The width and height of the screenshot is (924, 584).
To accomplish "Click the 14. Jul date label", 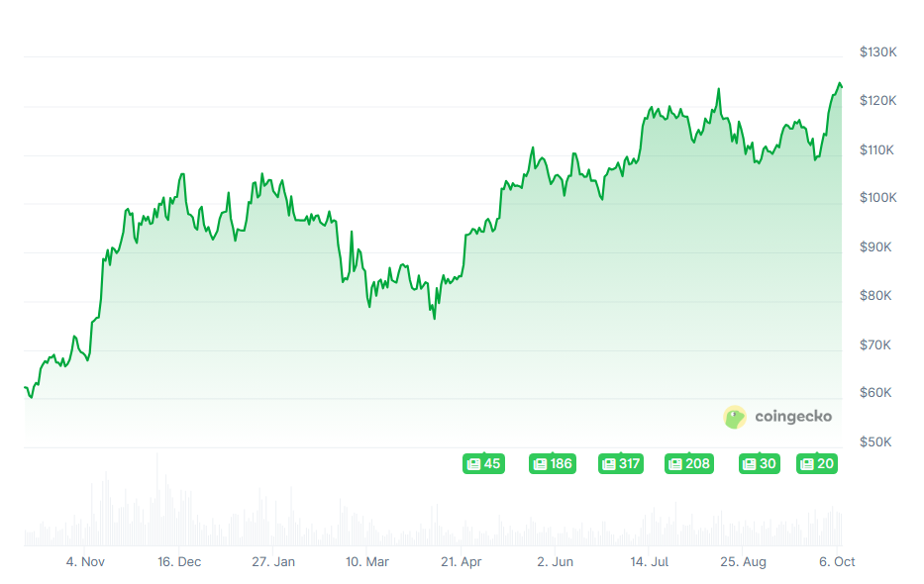I will click(648, 561).
